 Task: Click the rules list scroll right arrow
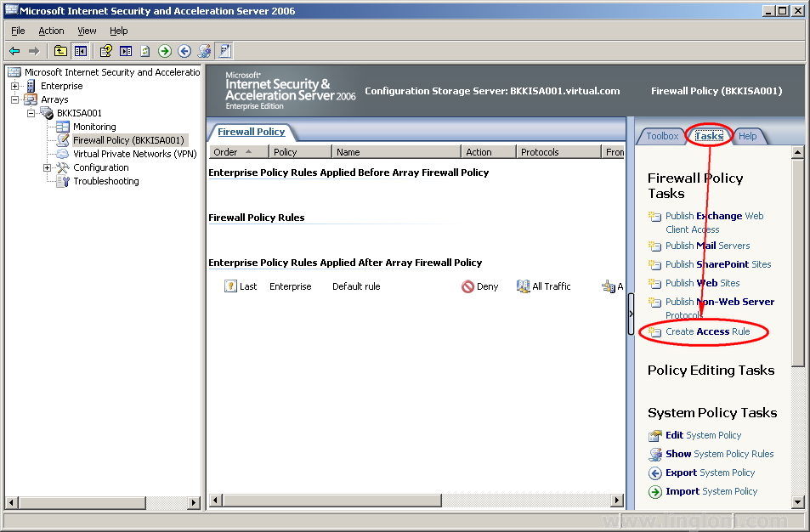617,500
